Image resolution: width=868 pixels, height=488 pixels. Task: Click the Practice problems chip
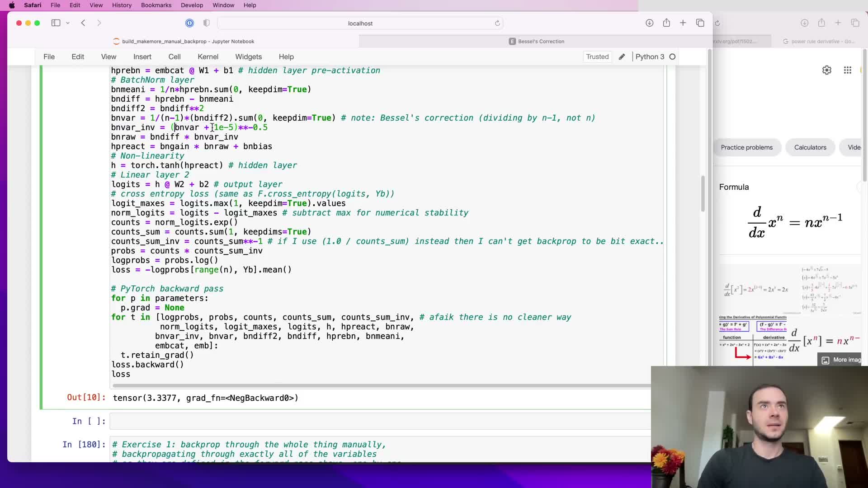click(x=746, y=147)
